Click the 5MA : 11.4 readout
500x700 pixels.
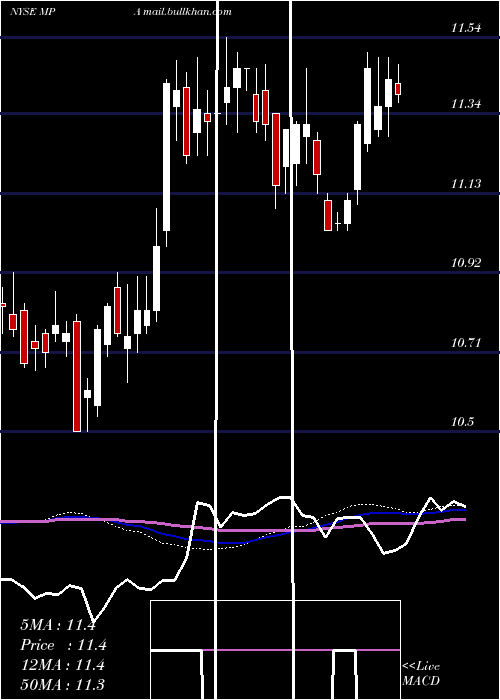[58, 625]
